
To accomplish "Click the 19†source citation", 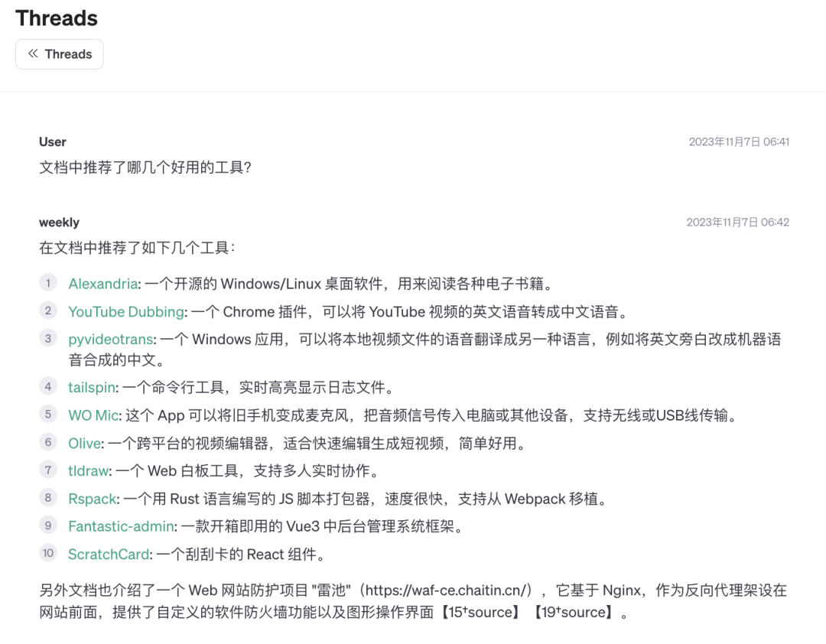I will 573,612.
